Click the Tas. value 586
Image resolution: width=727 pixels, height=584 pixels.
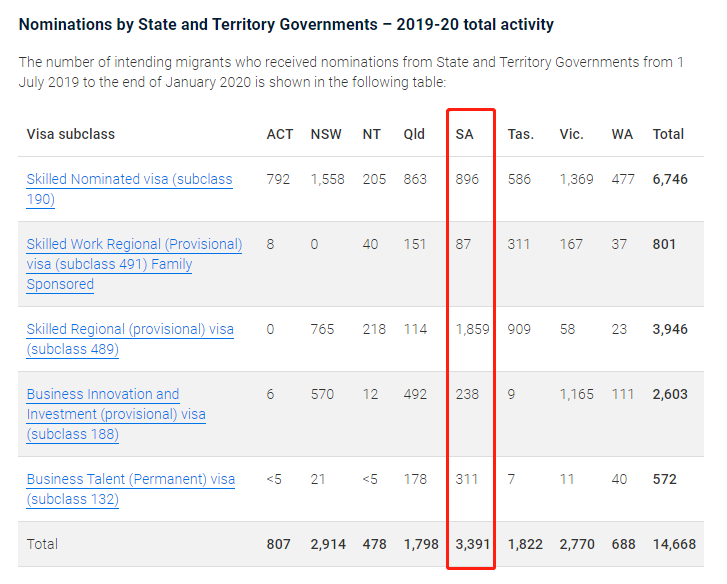pos(519,179)
